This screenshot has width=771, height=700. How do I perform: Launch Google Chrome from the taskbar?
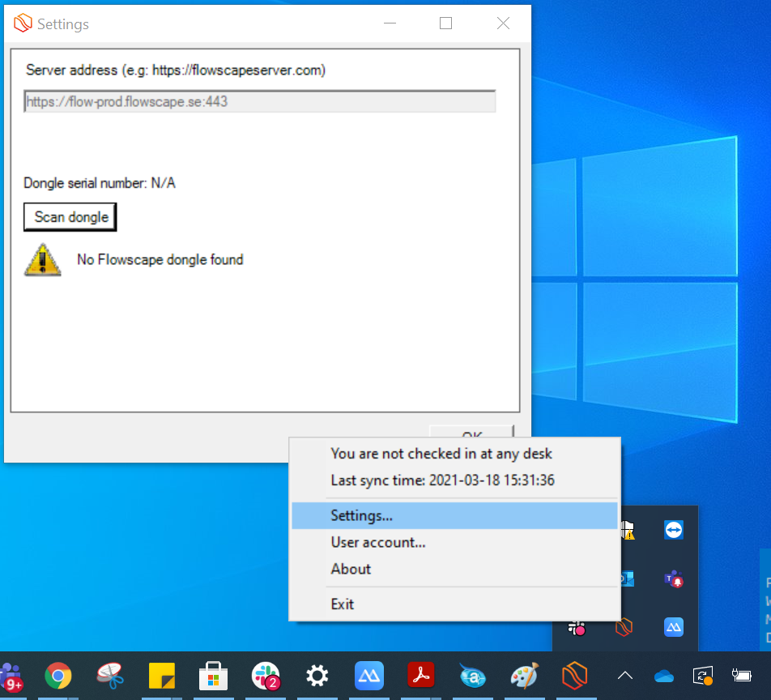(x=58, y=676)
